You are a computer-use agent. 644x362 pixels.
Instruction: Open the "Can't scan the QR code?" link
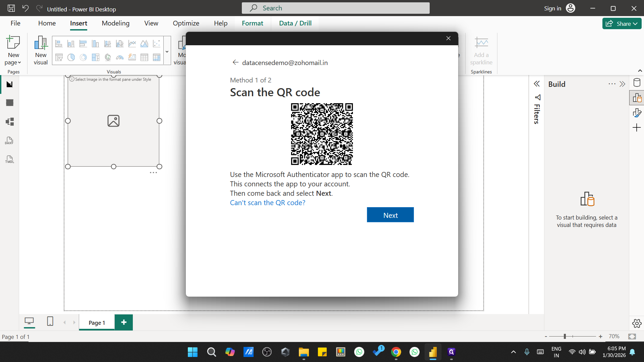click(x=267, y=202)
